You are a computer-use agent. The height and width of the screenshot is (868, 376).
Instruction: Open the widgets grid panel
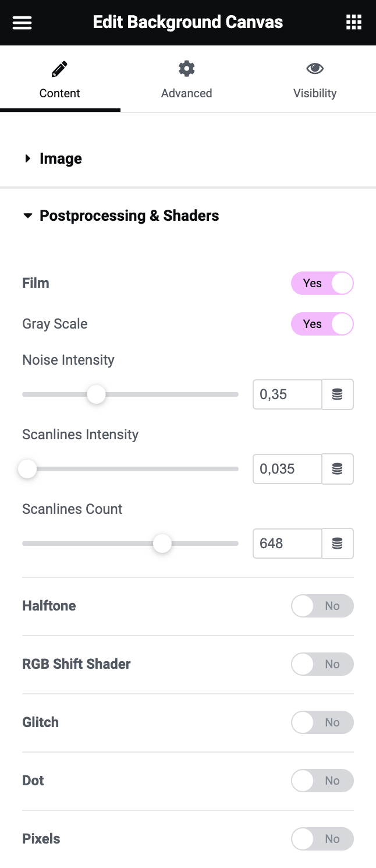point(354,23)
